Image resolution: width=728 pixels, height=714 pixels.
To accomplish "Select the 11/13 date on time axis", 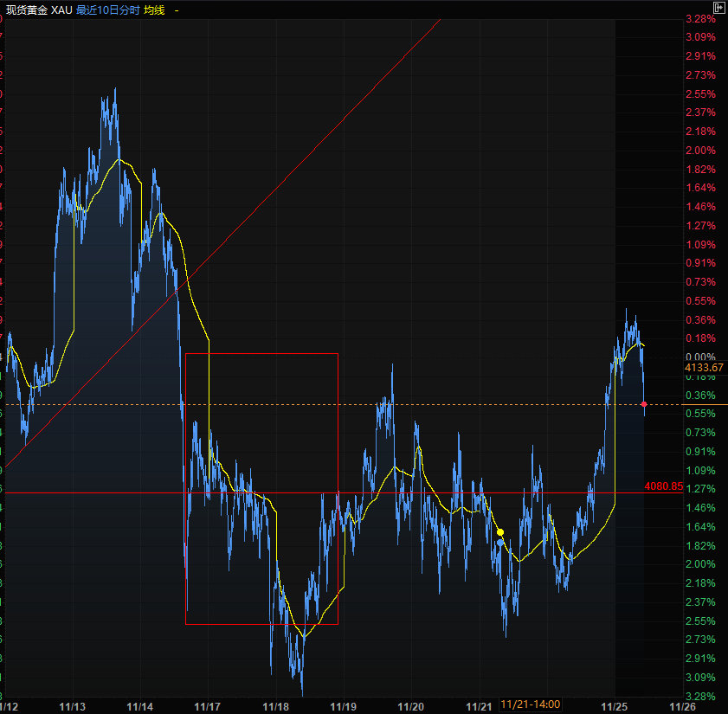I will pos(73,706).
